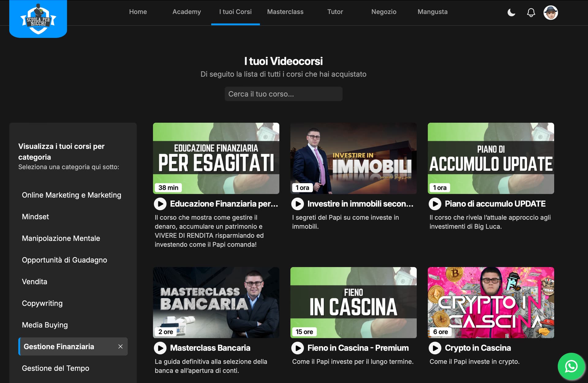Toggle dark mode with the moon icon

pyautogui.click(x=511, y=13)
